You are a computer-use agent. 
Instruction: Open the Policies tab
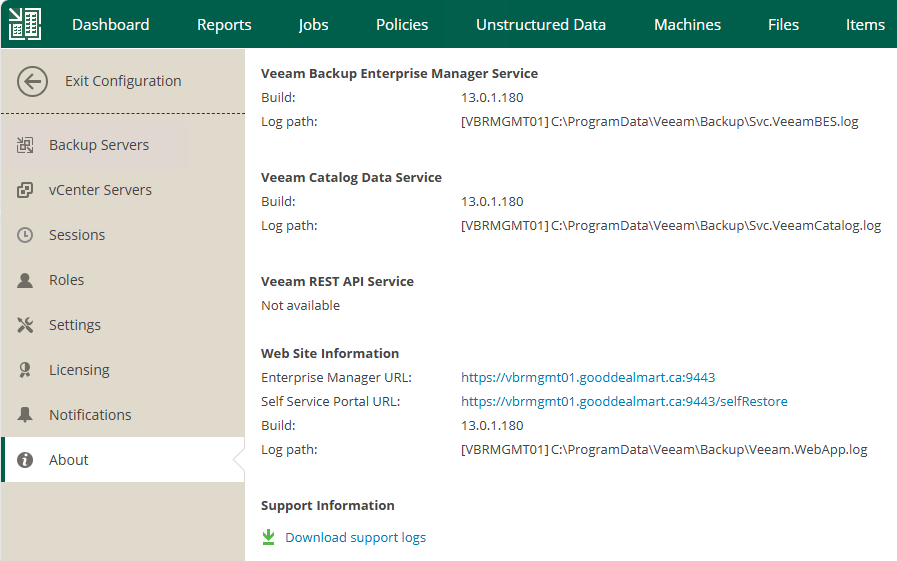coord(402,24)
